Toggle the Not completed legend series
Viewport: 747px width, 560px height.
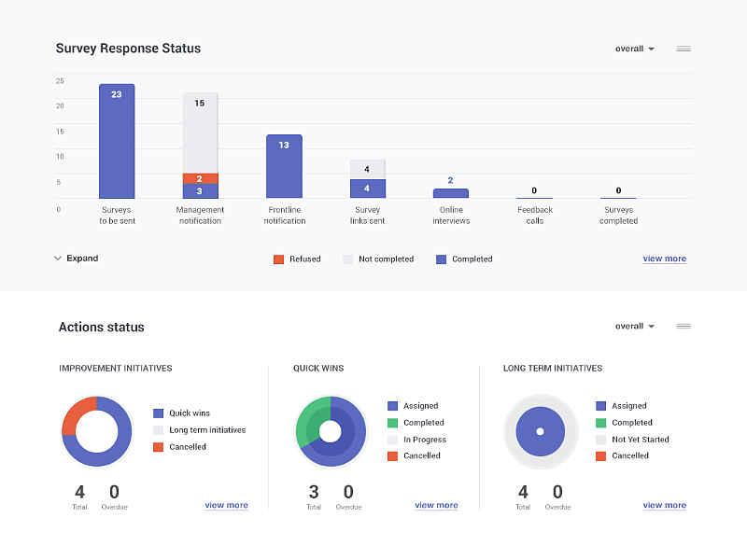(x=378, y=259)
